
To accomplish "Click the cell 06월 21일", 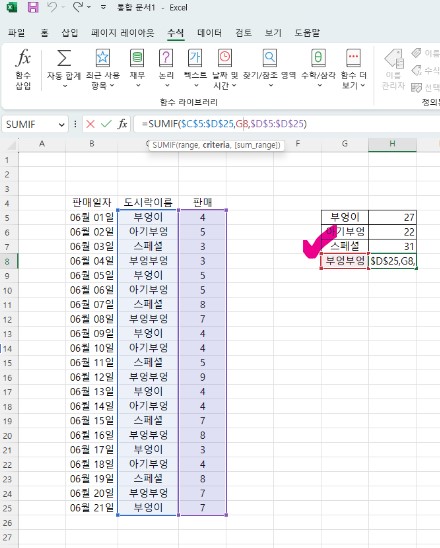I will coord(92,508).
